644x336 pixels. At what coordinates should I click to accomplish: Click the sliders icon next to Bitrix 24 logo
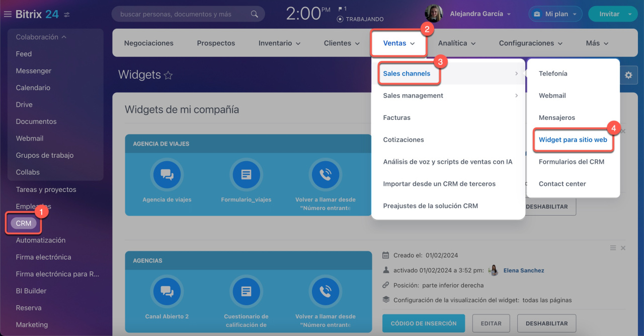pos(67,15)
